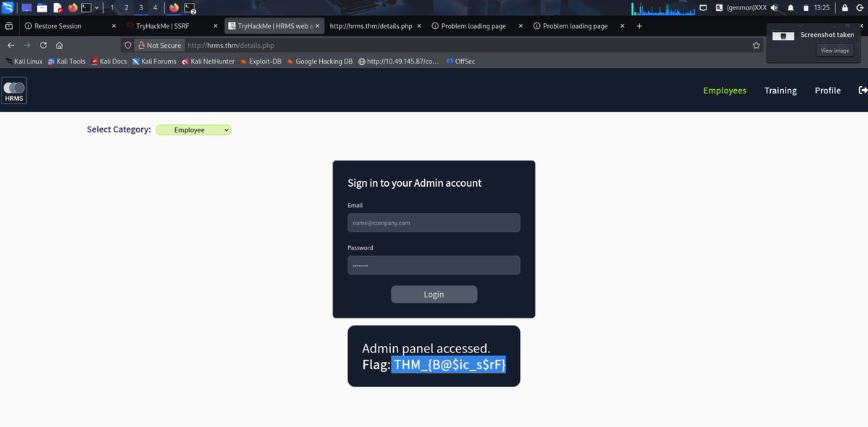Click 'Sign in to your Admin account' heading
Image resolution: width=868 pixels, height=427 pixels.
click(415, 183)
